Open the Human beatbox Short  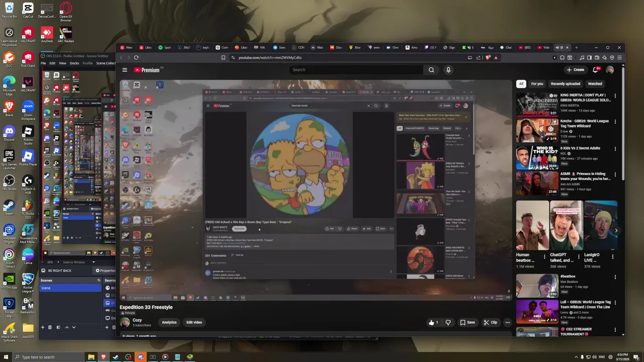(532, 225)
